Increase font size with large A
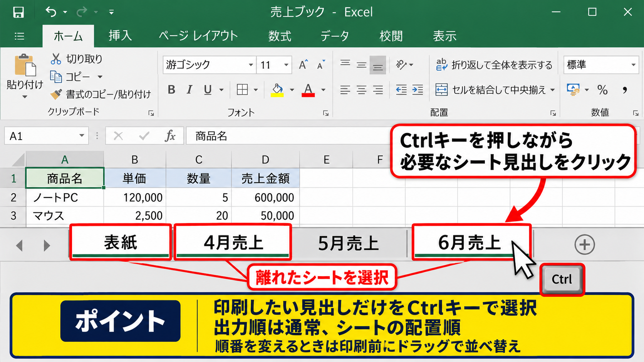The width and height of the screenshot is (644, 362). click(304, 65)
